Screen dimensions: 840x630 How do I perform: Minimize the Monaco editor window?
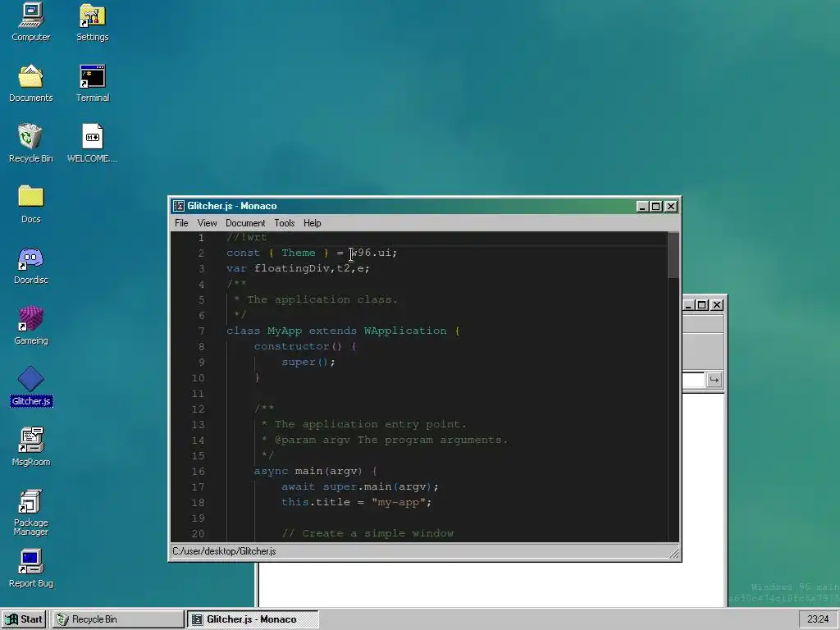(x=641, y=206)
